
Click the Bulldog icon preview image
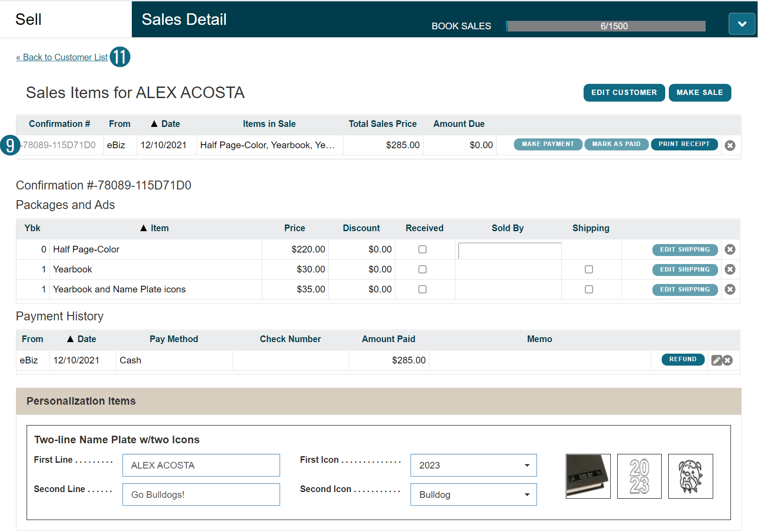coord(690,476)
